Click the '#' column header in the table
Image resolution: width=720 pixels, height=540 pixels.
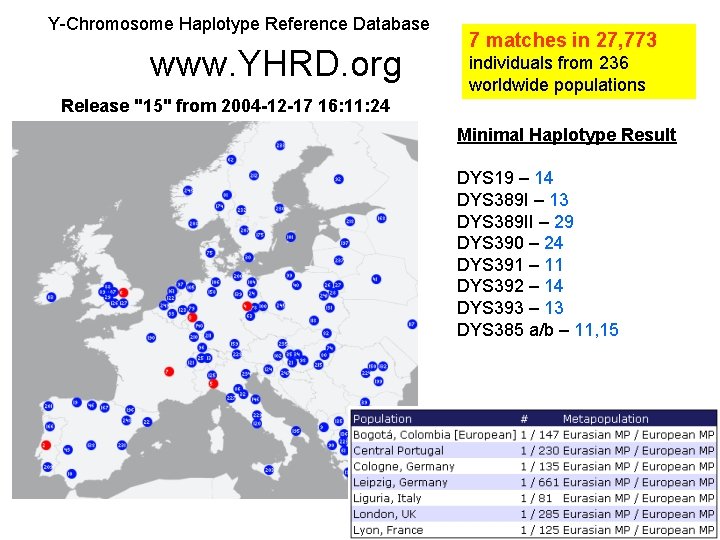(524, 419)
